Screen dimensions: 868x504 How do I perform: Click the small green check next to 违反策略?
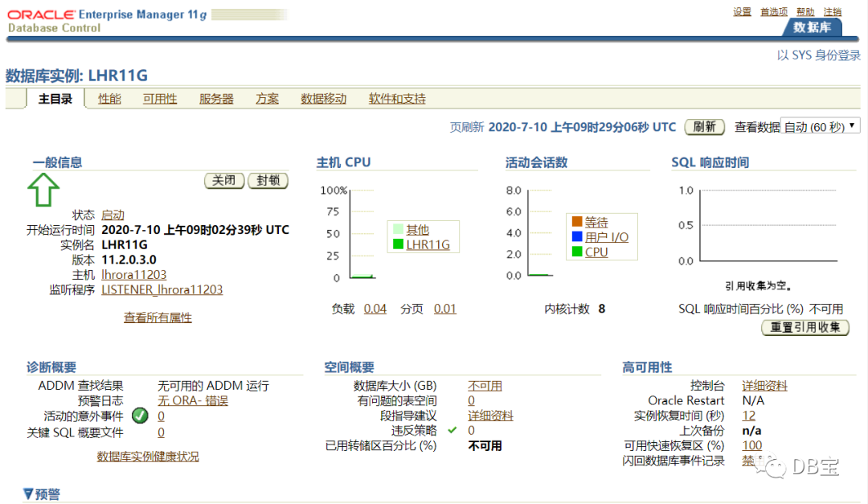tap(452, 430)
